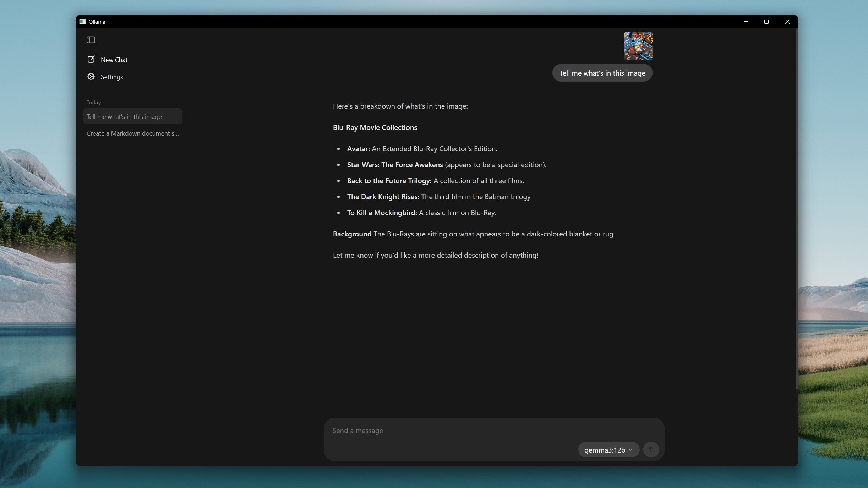Close the Ollama window

click(x=787, y=22)
